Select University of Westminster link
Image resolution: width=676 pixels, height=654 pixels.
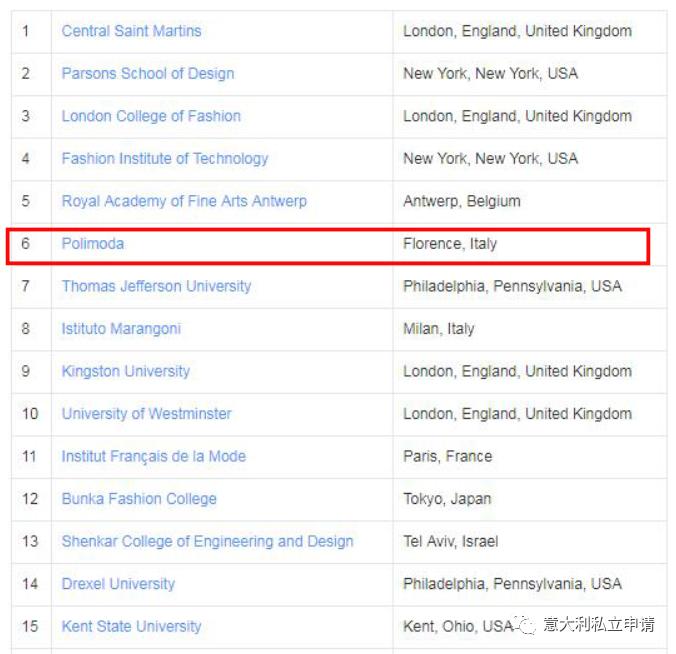tap(146, 414)
